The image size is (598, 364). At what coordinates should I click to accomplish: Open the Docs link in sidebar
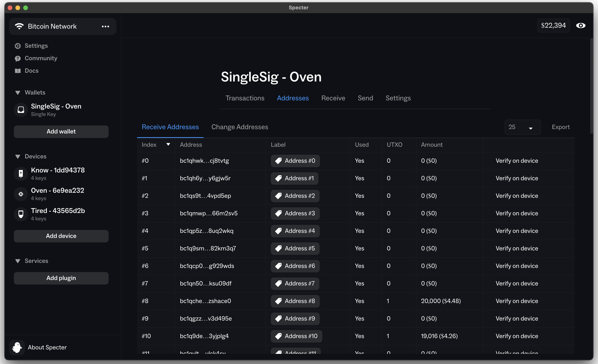tap(32, 71)
